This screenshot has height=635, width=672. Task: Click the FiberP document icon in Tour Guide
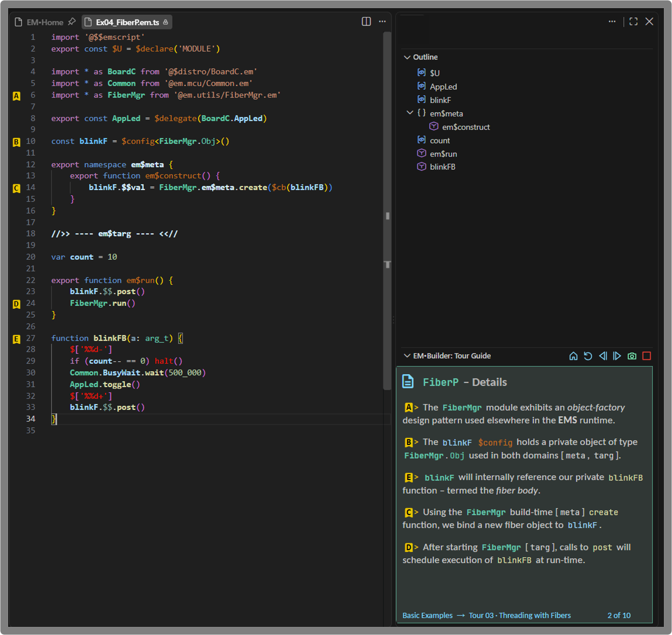(408, 382)
